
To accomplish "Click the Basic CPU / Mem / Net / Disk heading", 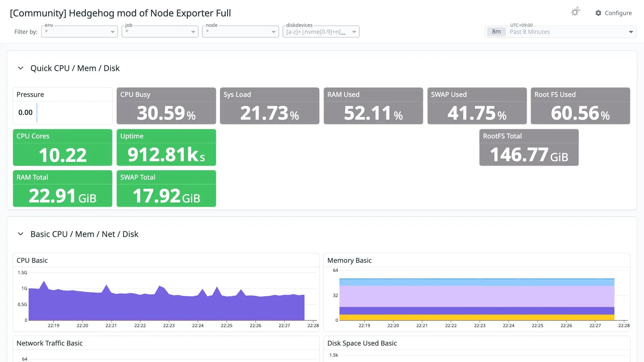I will point(85,234).
